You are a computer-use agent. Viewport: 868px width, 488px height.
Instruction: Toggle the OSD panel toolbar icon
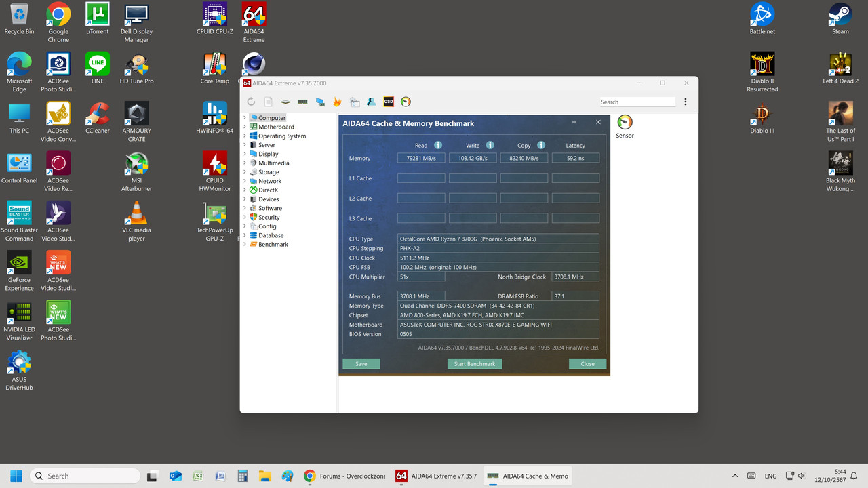tap(389, 102)
